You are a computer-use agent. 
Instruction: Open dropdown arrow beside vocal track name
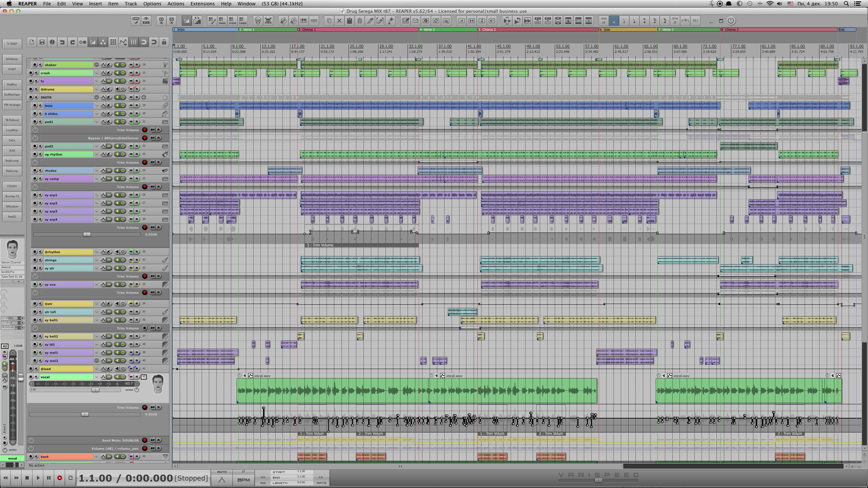pos(97,377)
